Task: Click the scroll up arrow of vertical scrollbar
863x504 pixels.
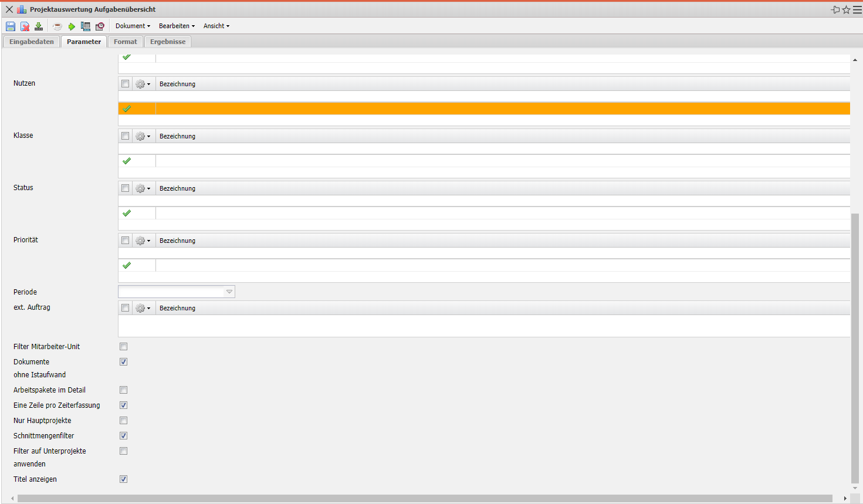Action: pos(855,60)
